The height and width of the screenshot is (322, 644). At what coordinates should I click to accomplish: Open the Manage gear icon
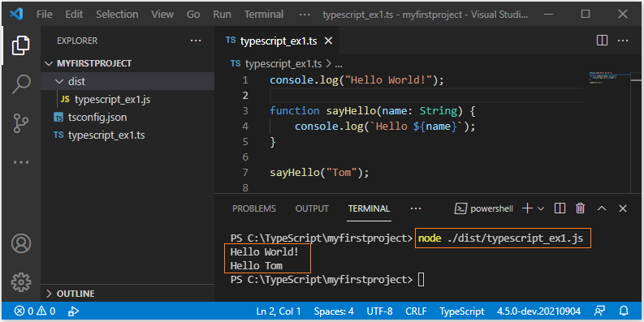21,281
